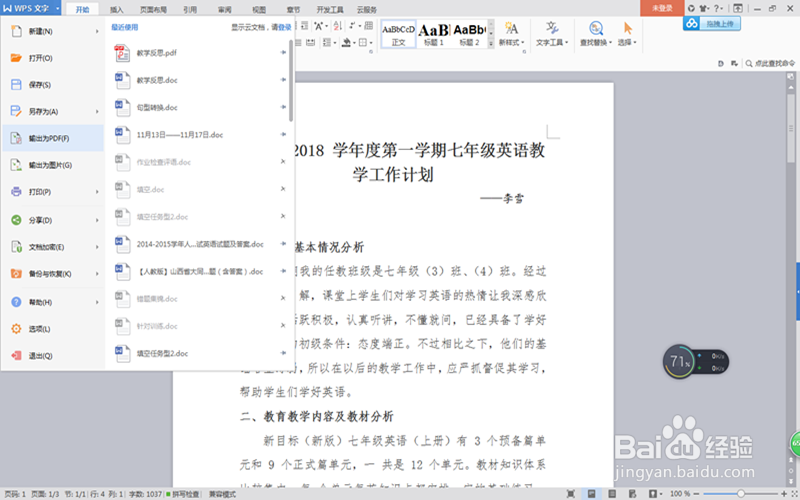Click the Print (打印) printer icon
This screenshot has height=500, width=800.
tap(16, 192)
